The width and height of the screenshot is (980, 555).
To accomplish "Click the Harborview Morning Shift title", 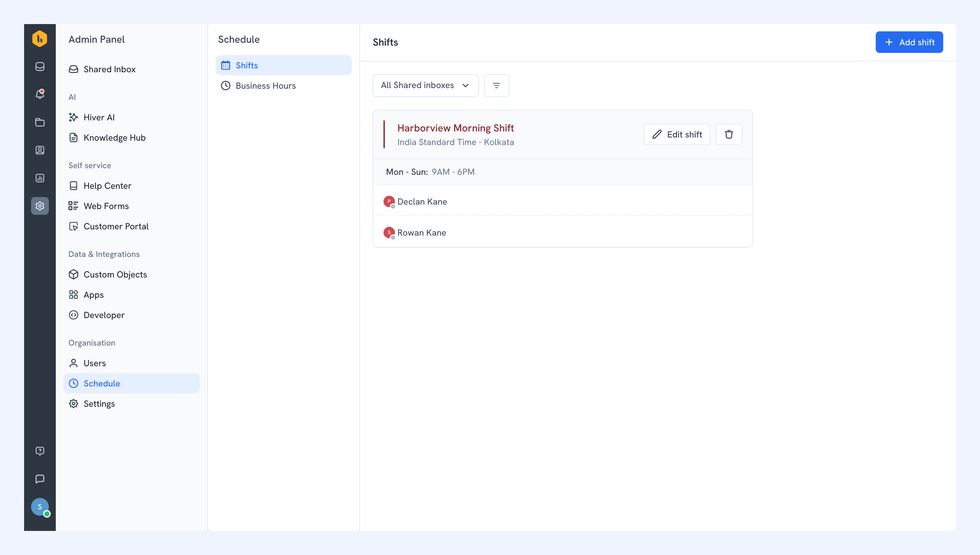I will pos(455,128).
